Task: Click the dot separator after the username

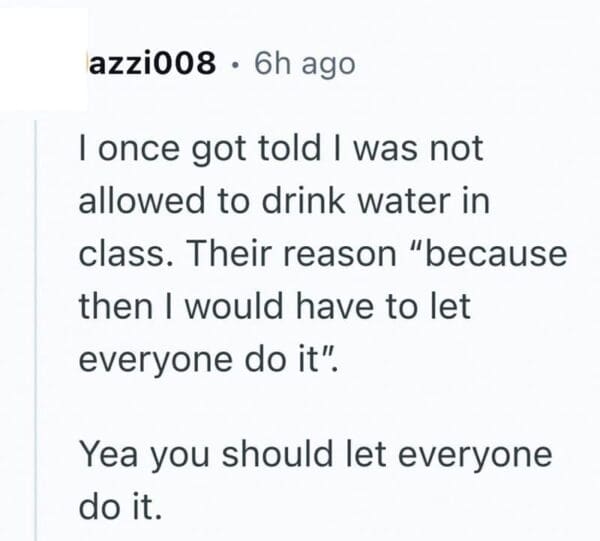Action: tap(235, 65)
